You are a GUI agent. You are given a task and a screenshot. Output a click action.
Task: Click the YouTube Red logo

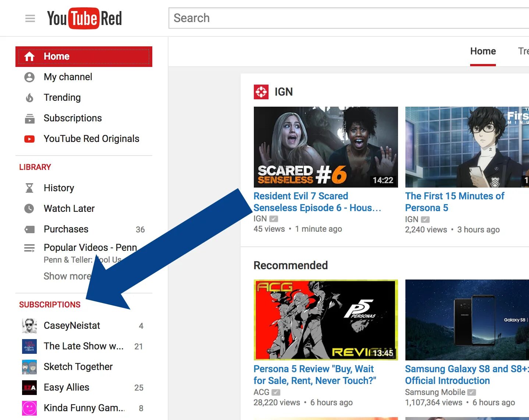click(x=85, y=18)
